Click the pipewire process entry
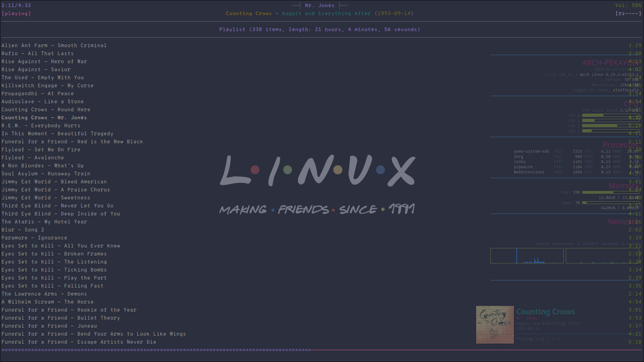Screen dimensions: 644x362 (x=523, y=167)
